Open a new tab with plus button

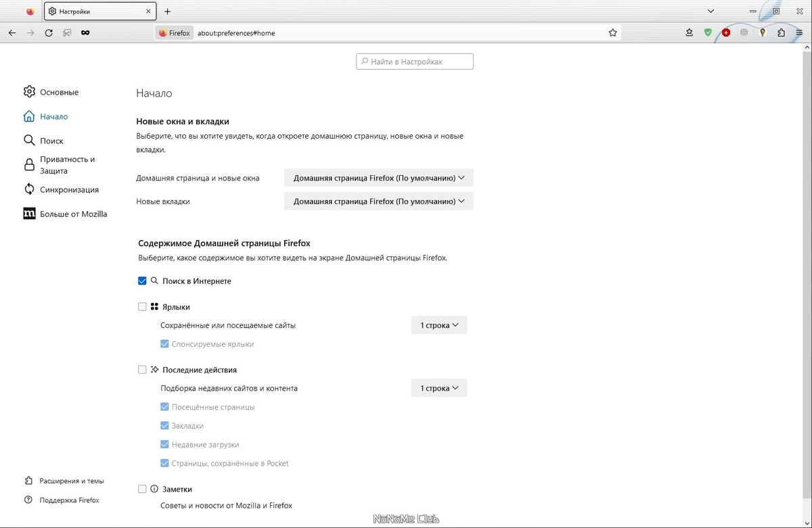168,11
